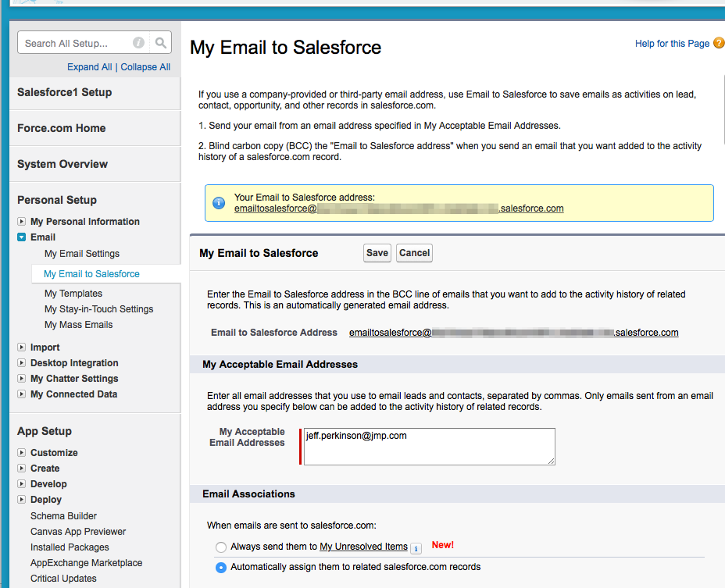The image size is (725, 588).
Task: Open Force.com Home
Action: pos(61,129)
